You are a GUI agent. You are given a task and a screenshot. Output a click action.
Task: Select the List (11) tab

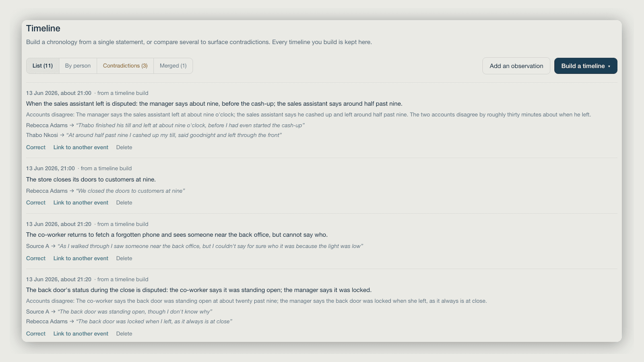click(x=43, y=66)
